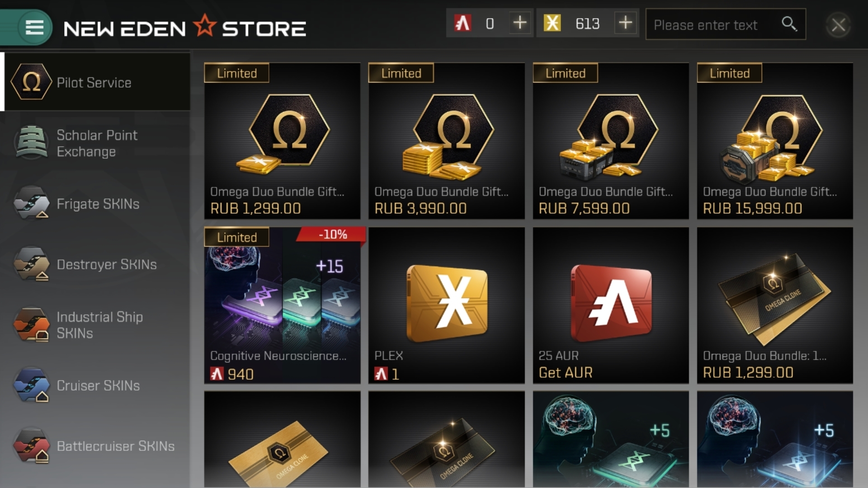The image size is (868, 488).
Task: Open Cruiser SKINs category
Action: 95,385
